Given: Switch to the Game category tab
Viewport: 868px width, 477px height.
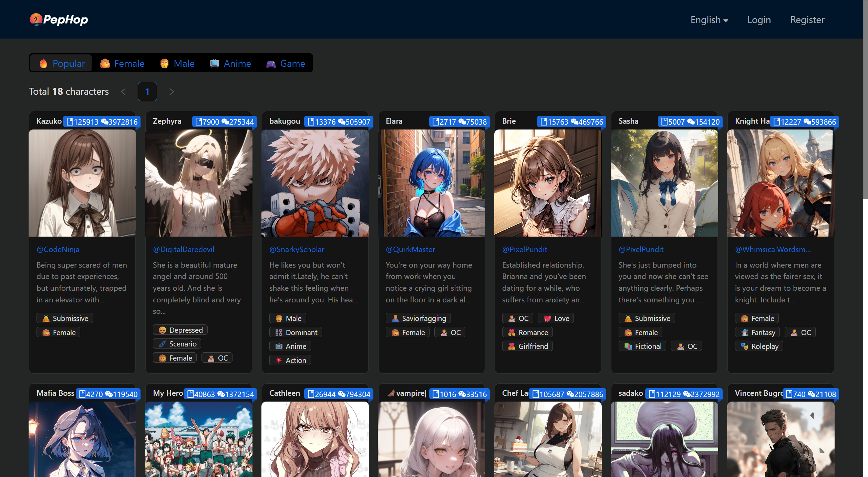Looking at the screenshot, I should click(286, 63).
